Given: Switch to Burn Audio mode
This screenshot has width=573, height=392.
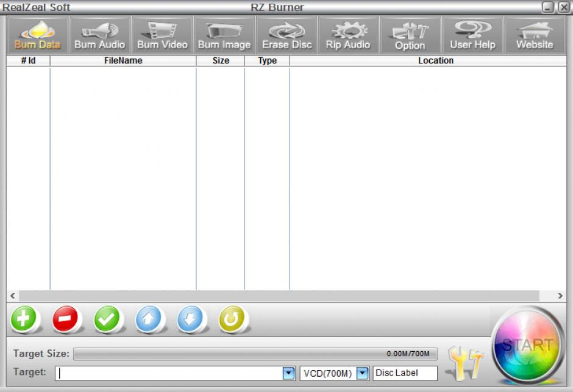Looking at the screenshot, I should click(100, 35).
